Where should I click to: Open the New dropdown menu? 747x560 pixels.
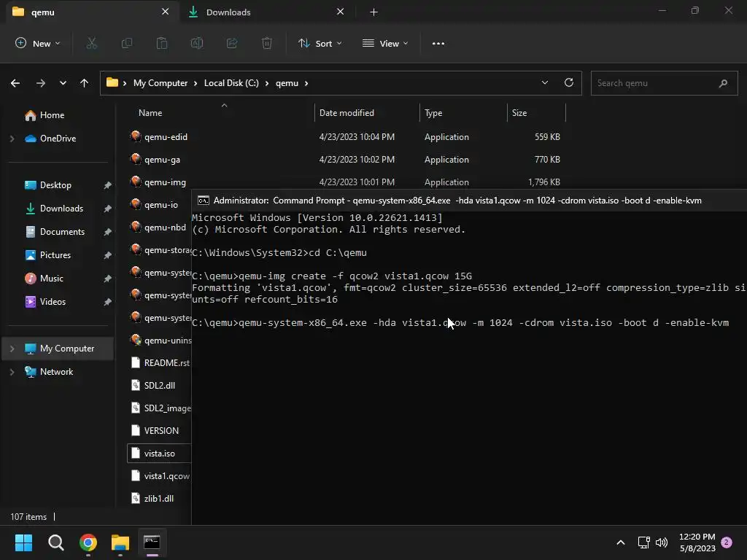coord(38,43)
